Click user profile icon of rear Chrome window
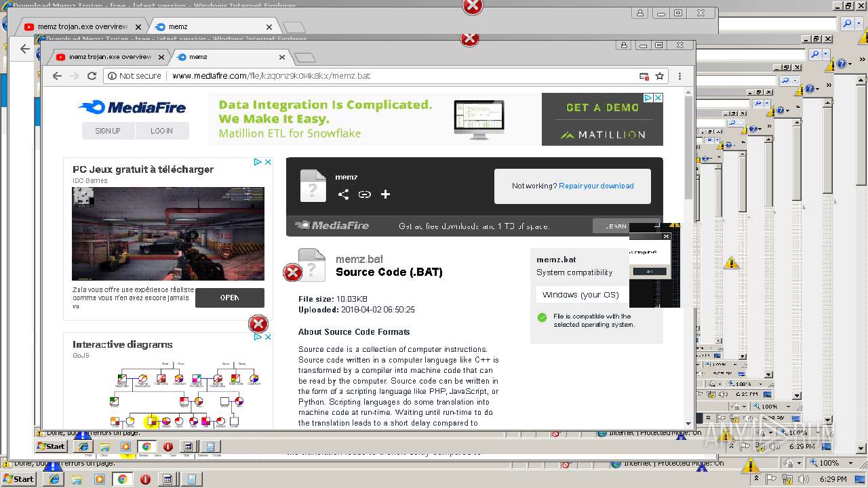The width and height of the screenshot is (868, 488). 640,13
